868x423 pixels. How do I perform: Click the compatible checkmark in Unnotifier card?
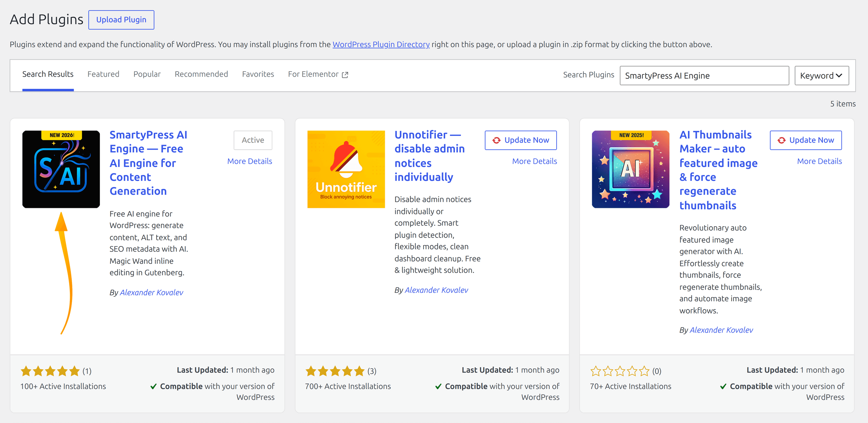pos(438,386)
